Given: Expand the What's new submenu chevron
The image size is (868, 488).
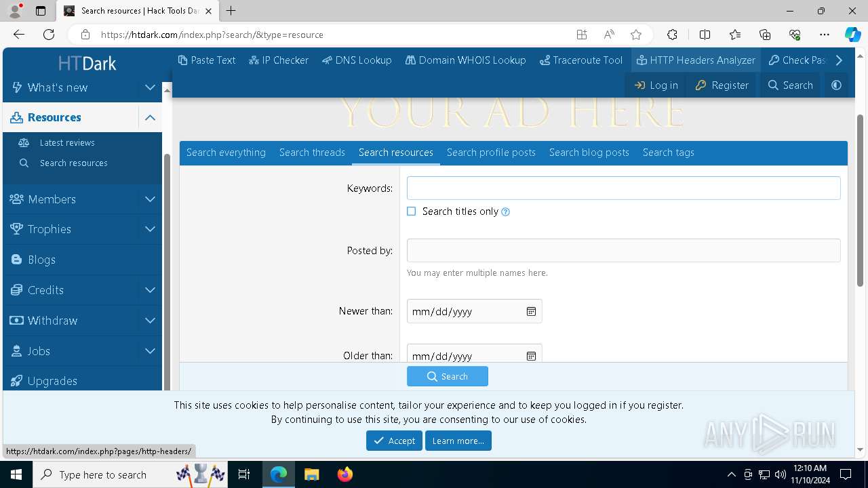Looking at the screenshot, I should [x=150, y=87].
